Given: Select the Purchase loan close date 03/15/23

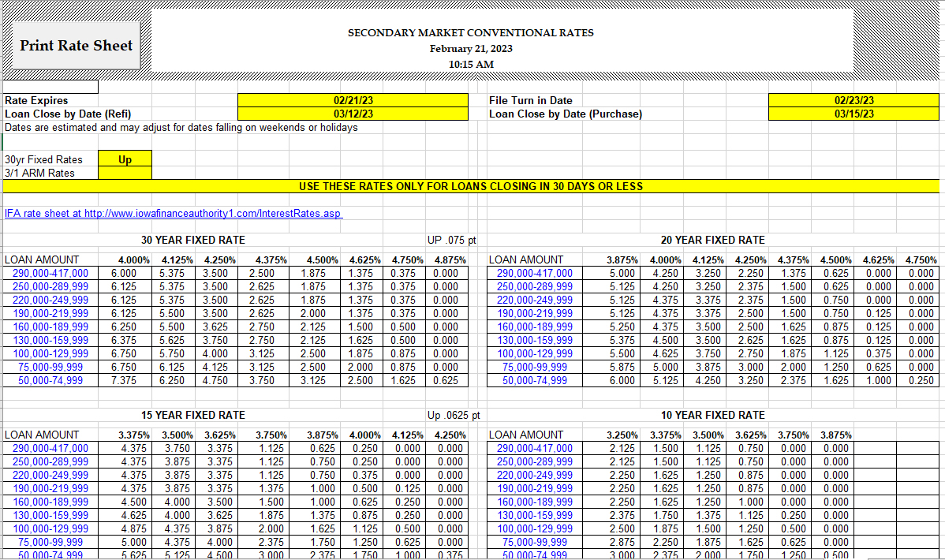Looking at the screenshot, I should coord(853,114).
